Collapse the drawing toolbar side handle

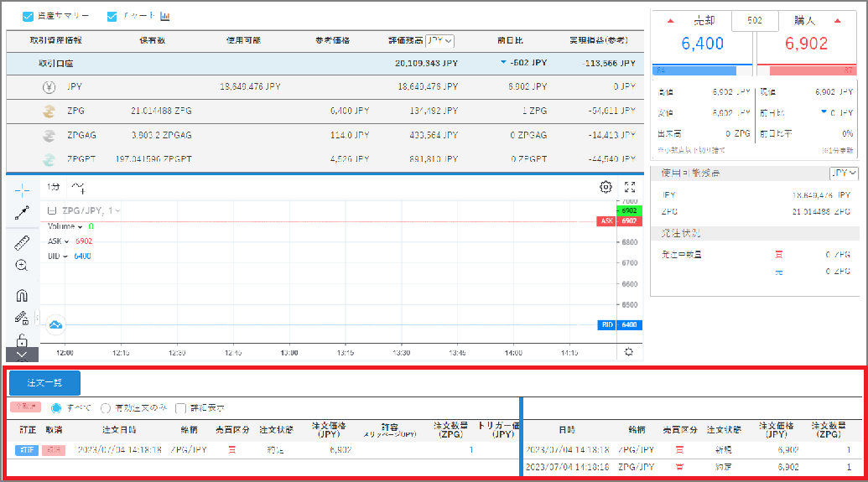coord(37,318)
